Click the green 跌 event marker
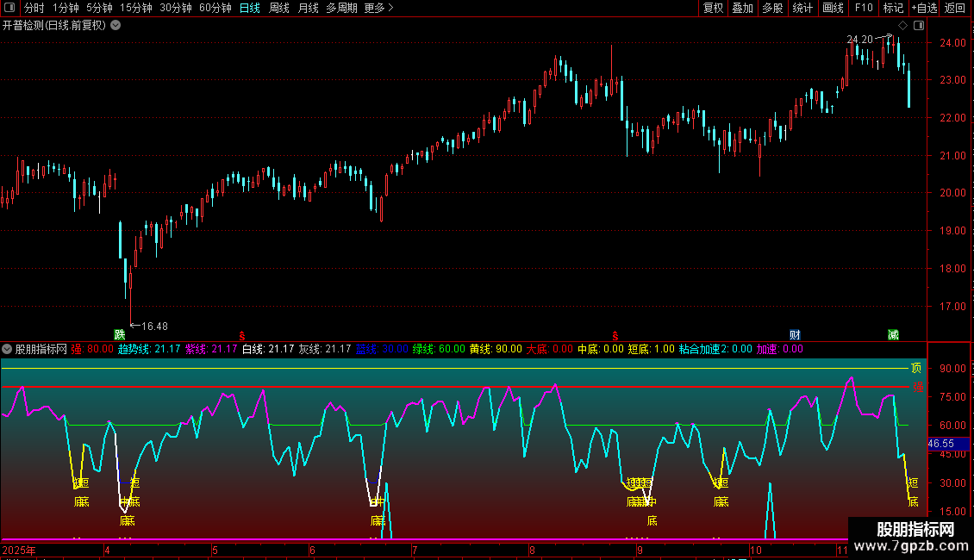The image size is (974, 560). coord(119,334)
